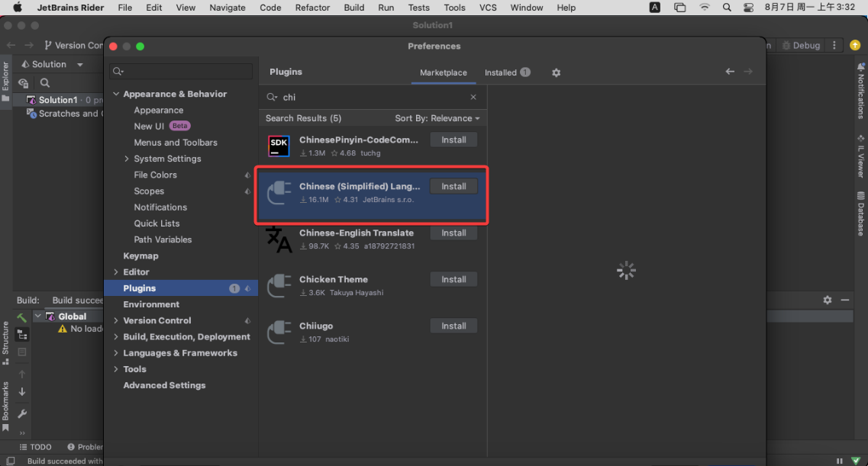Install ChinesePinyin-CodeCompletion plugin
Screen dimensions: 868x466
pyautogui.click(x=453, y=140)
